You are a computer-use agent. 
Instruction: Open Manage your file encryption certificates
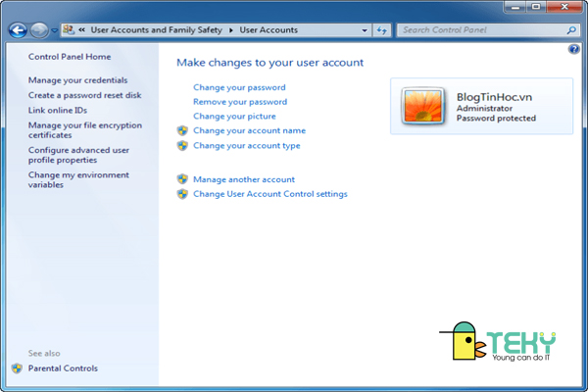tap(85, 130)
